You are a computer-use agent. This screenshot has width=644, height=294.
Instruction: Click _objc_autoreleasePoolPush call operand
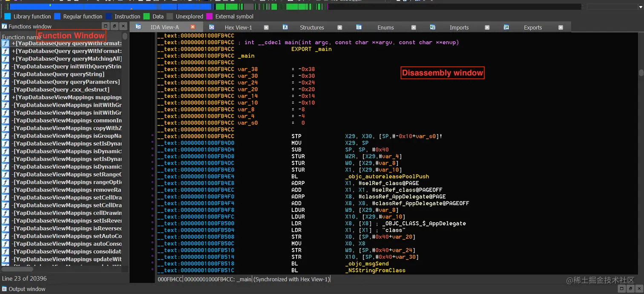[387, 177]
